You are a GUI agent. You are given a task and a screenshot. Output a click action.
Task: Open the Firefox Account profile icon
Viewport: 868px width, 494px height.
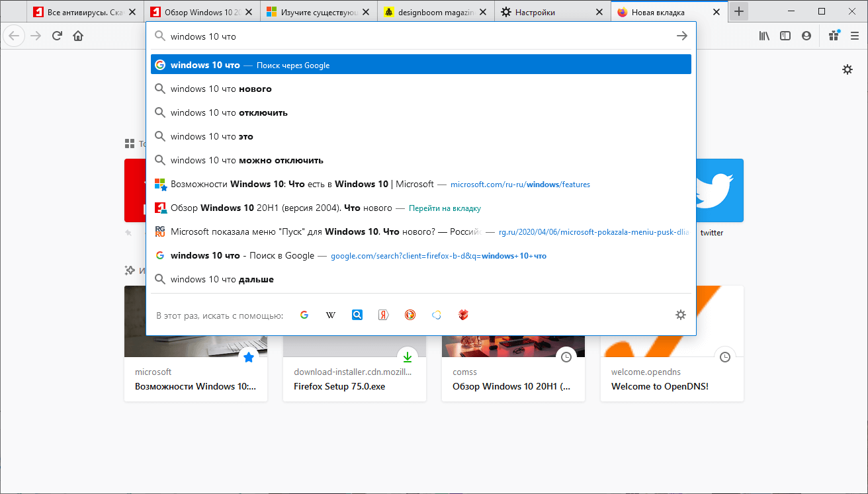(806, 36)
